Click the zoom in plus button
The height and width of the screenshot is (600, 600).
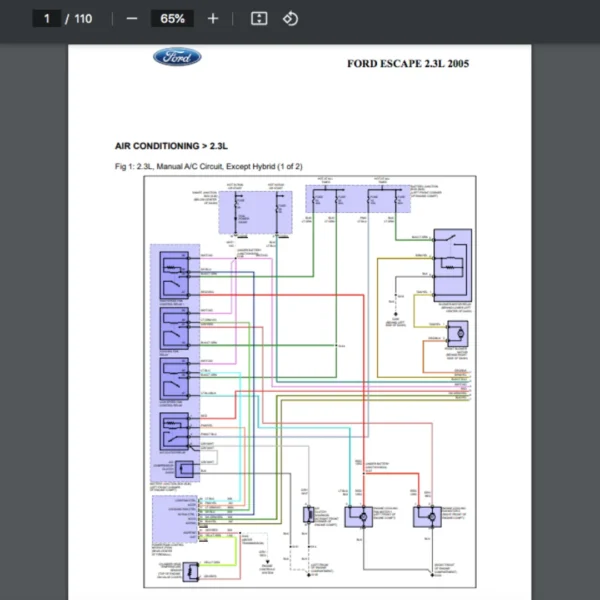(212, 19)
